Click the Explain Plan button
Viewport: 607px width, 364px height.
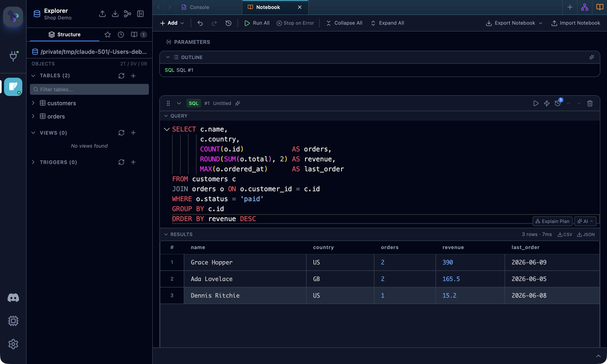[552, 221]
